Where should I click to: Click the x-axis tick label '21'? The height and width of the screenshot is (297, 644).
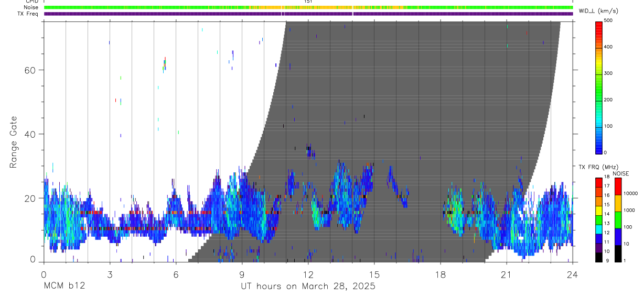click(506, 274)
